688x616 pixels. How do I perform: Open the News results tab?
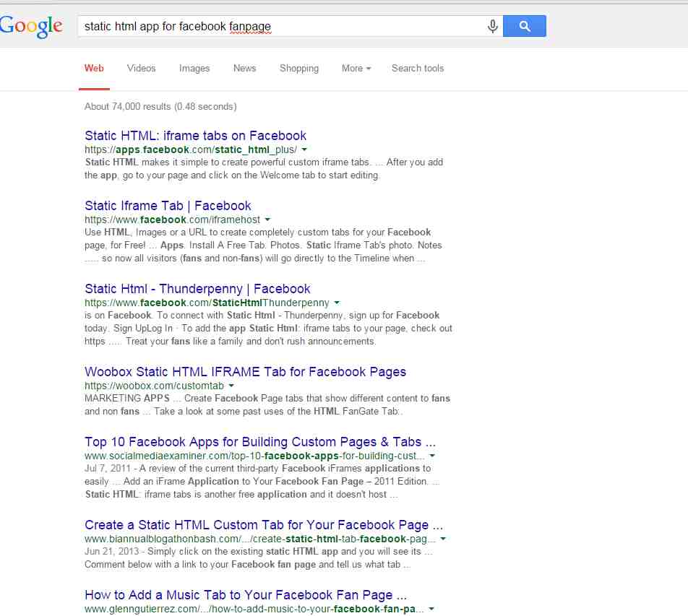coord(244,69)
